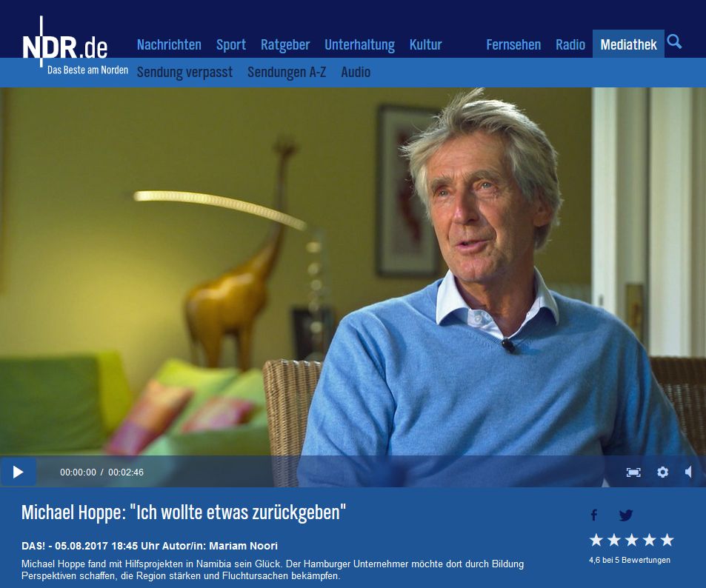706x588 pixels.
Task: Click the Namibia description paragraph
Action: [x=273, y=569]
